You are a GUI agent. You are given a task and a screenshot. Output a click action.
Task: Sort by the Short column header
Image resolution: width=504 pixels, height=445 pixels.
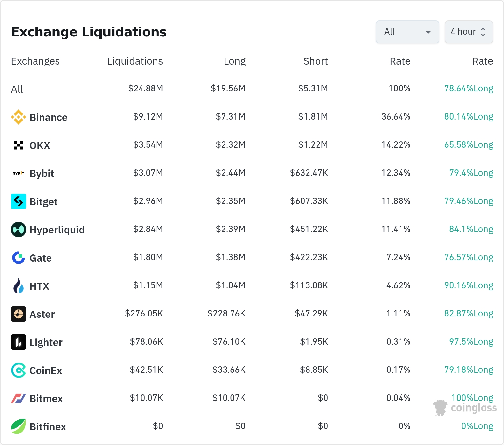[316, 61]
